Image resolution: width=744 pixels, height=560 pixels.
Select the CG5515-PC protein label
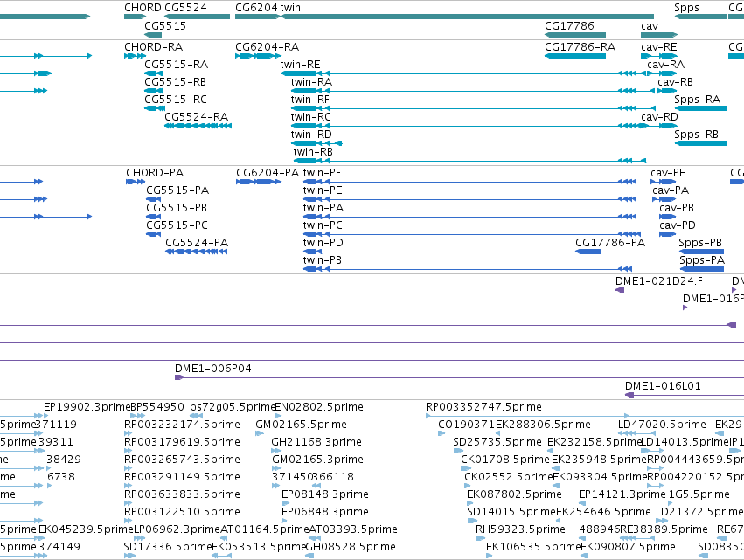177,225
